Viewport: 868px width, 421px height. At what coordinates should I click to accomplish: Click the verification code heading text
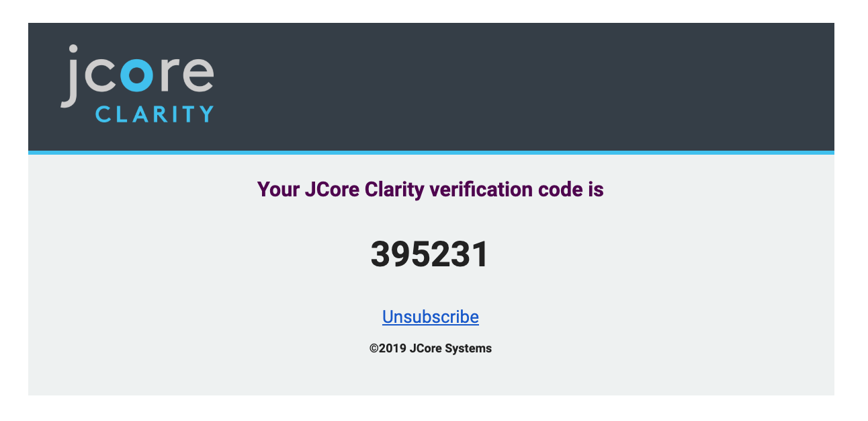point(431,190)
